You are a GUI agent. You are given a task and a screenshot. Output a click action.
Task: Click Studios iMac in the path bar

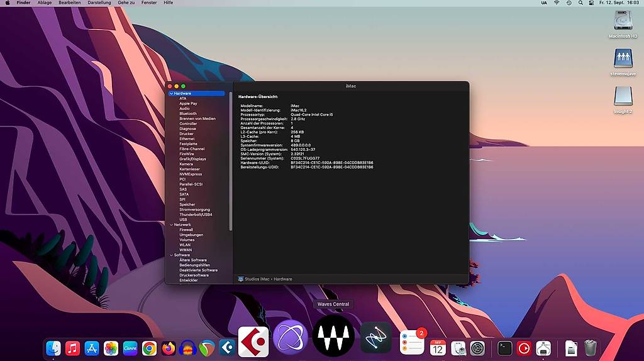click(257, 279)
